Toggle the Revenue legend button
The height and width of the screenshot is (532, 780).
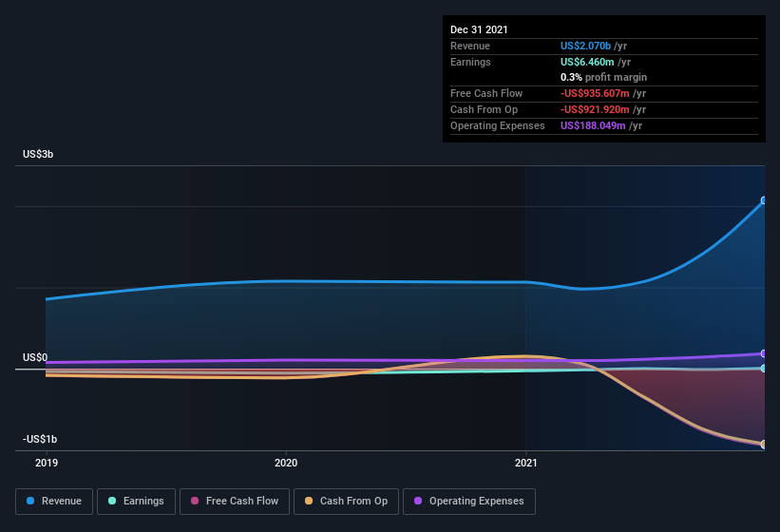[x=54, y=502]
